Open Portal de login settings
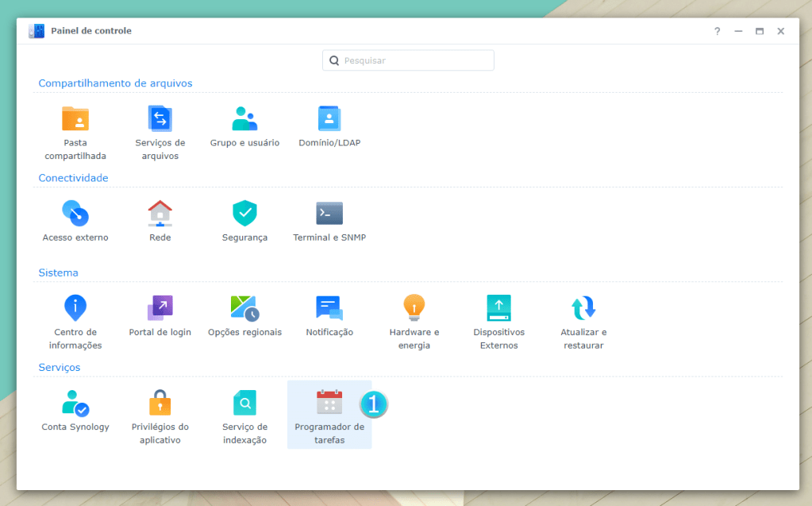Viewport: 812px width, 506px height. 160,308
